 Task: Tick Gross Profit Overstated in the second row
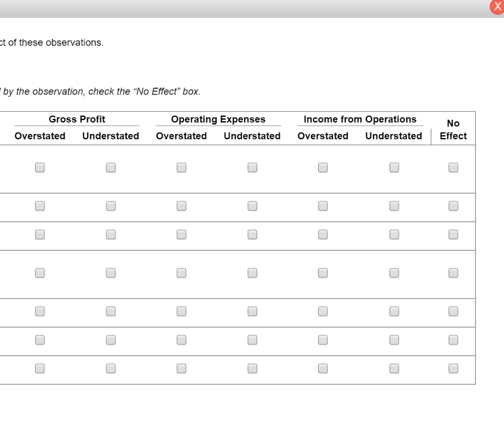(x=40, y=205)
